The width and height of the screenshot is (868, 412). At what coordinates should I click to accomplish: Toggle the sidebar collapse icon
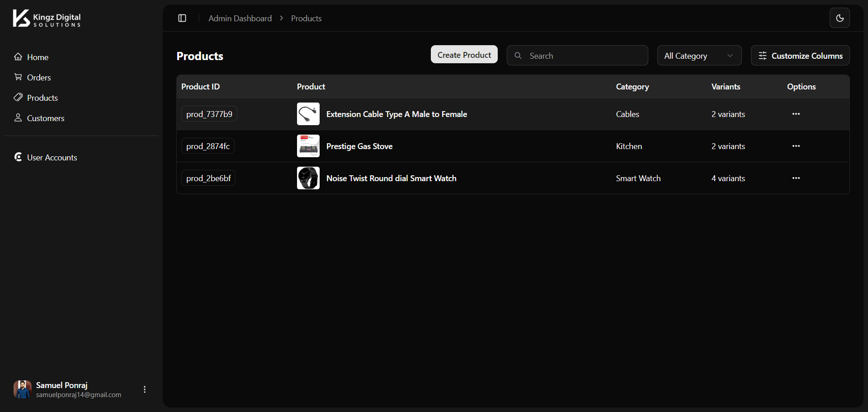tap(182, 18)
